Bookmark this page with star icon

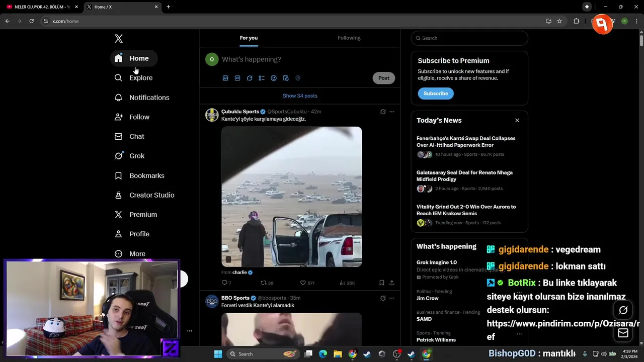coord(559,21)
